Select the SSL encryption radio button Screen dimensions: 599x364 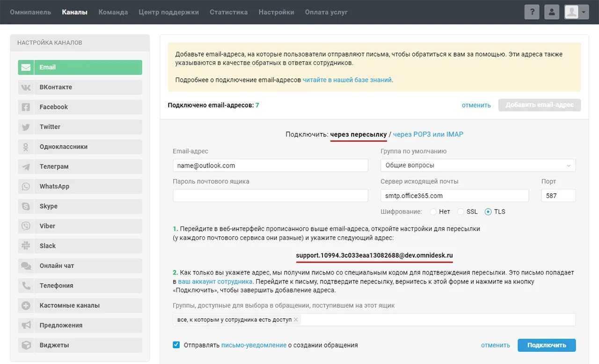(460, 211)
